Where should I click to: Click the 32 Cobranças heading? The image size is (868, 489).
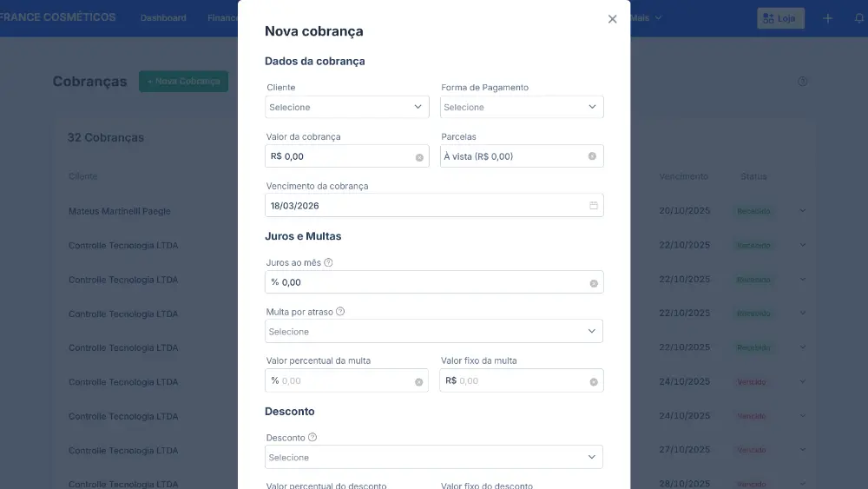pyautogui.click(x=106, y=137)
